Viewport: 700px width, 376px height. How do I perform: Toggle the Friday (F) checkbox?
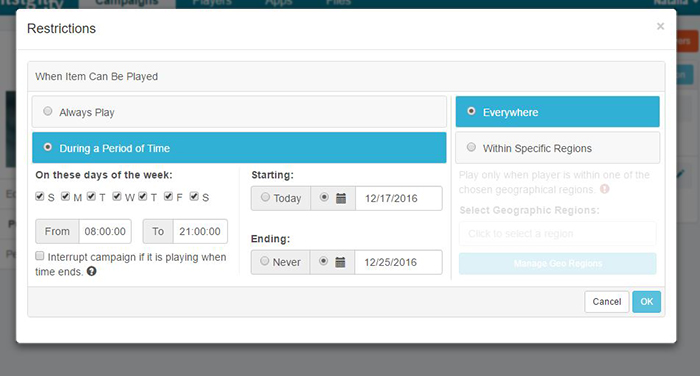[168, 196]
